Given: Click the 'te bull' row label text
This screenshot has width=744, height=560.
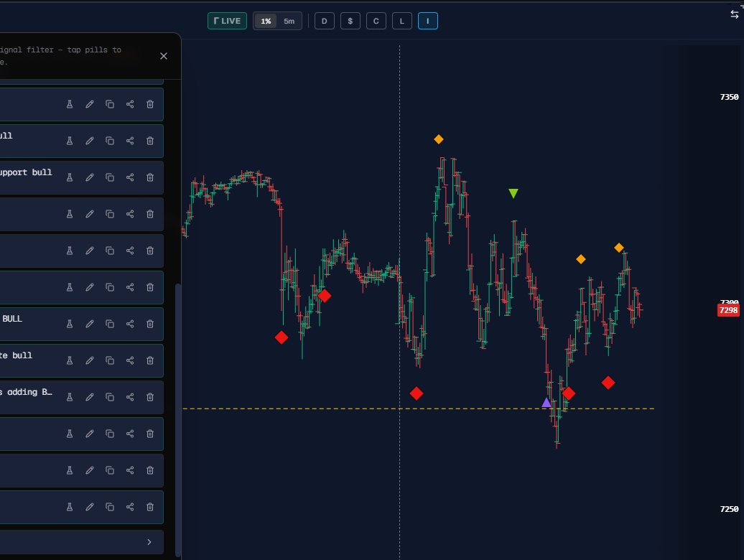Looking at the screenshot, I should coord(16,355).
